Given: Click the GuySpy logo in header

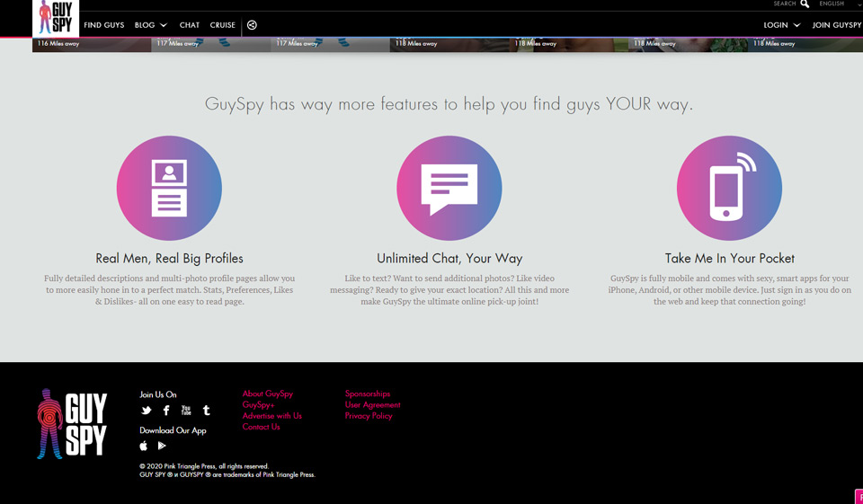Looking at the screenshot, I should [56, 18].
